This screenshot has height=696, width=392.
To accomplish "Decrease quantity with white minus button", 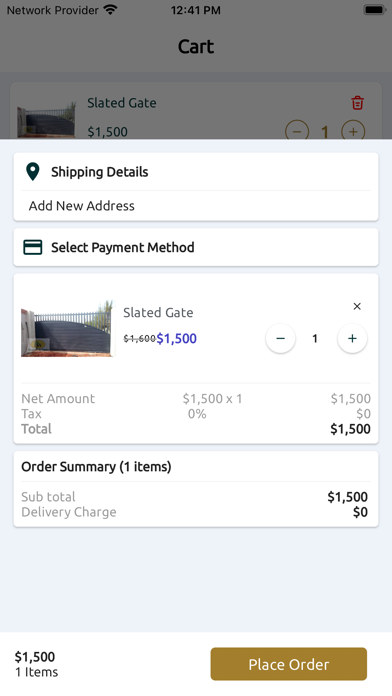I will [x=280, y=339].
